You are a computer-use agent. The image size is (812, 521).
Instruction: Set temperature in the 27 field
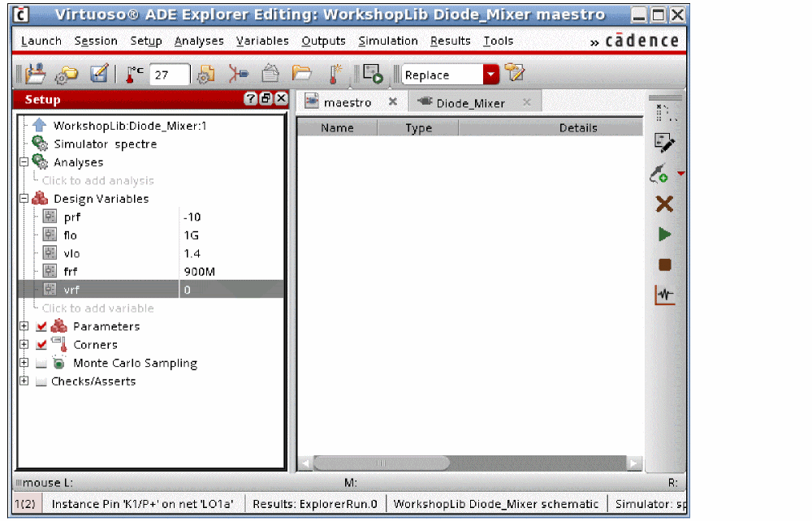170,75
